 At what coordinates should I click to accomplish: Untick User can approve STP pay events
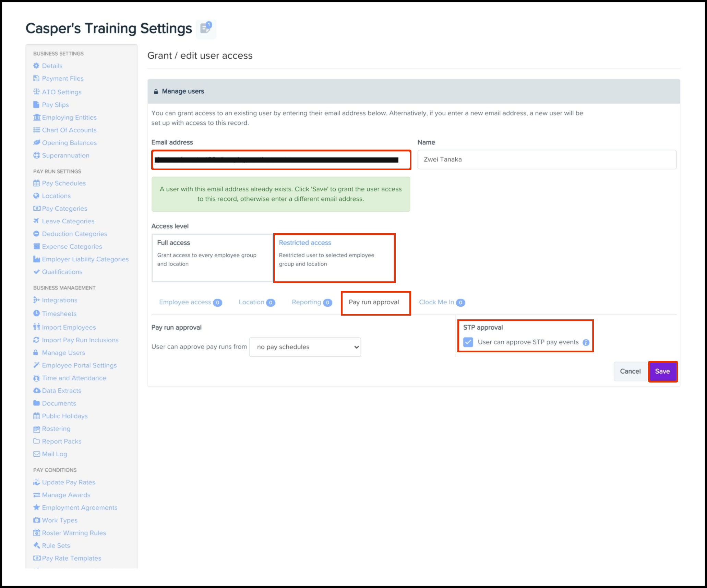coord(468,342)
